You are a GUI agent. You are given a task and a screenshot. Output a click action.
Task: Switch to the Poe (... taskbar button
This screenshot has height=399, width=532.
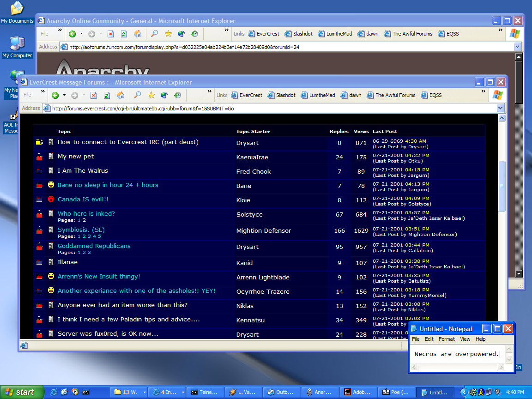tap(396, 392)
